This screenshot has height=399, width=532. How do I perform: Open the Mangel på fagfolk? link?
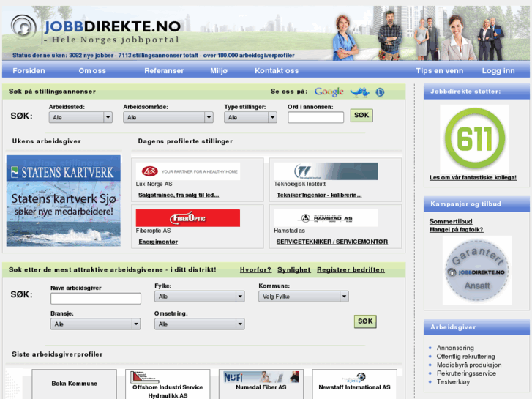click(x=457, y=230)
